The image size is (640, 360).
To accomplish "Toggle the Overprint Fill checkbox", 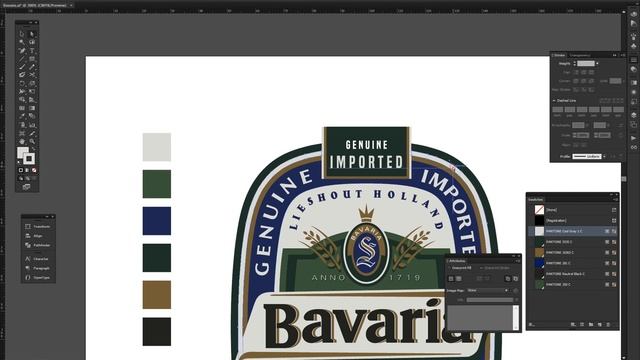I will tap(449, 268).
